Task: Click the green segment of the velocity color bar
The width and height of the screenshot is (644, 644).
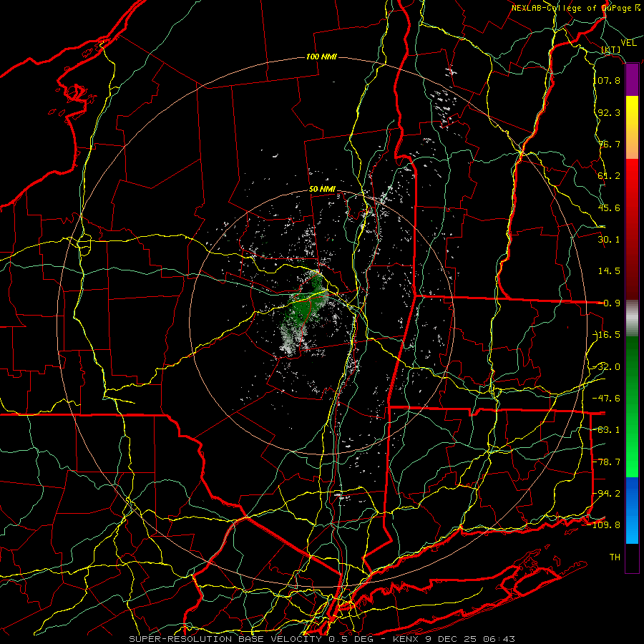Action: [x=632, y=406]
